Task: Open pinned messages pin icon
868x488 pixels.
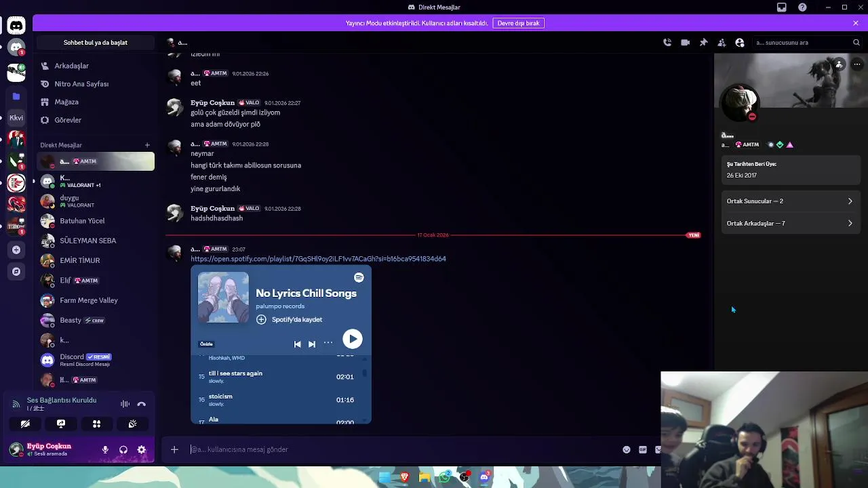Action: [703, 43]
